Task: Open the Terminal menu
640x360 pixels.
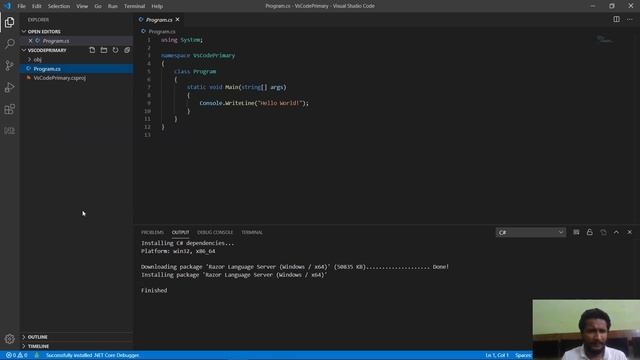Action: point(134,6)
